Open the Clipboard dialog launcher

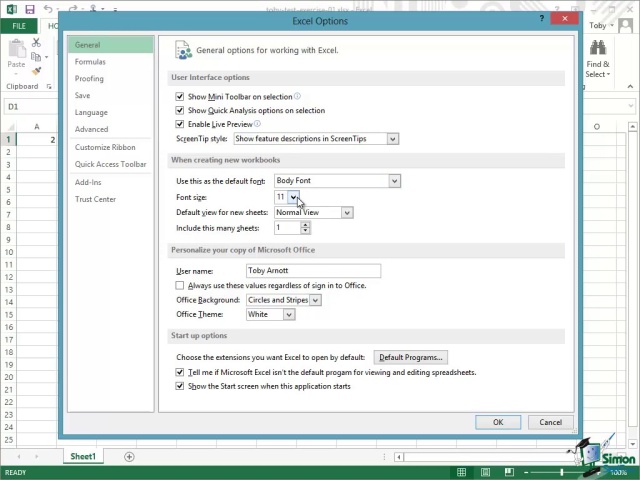tap(49, 87)
